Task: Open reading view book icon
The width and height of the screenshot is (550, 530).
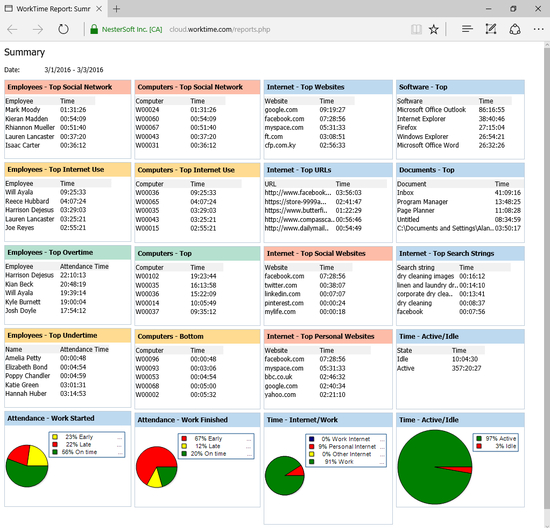Action: 416,29
